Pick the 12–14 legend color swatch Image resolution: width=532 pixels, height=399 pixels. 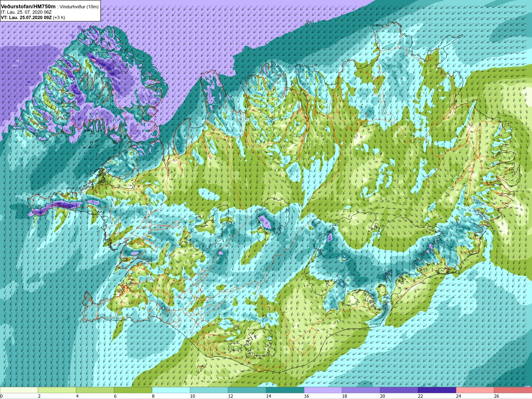(247, 390)
